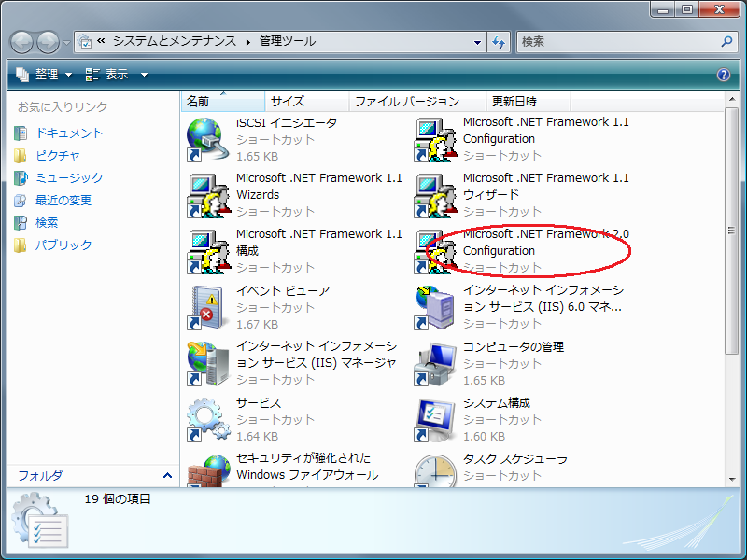Image resolution: width=747 pixels, height=560 pixels.
Task: Click the 最近の変更 icon in sidebar
Action: point(21,200)
